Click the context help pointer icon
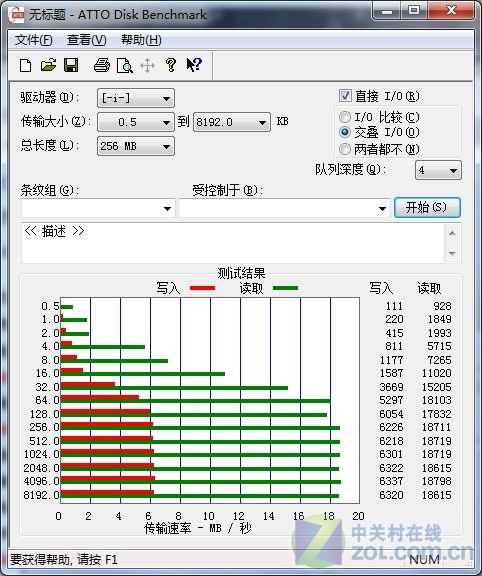The height and width of the screenshot is (576, 482). coord(194,65)
